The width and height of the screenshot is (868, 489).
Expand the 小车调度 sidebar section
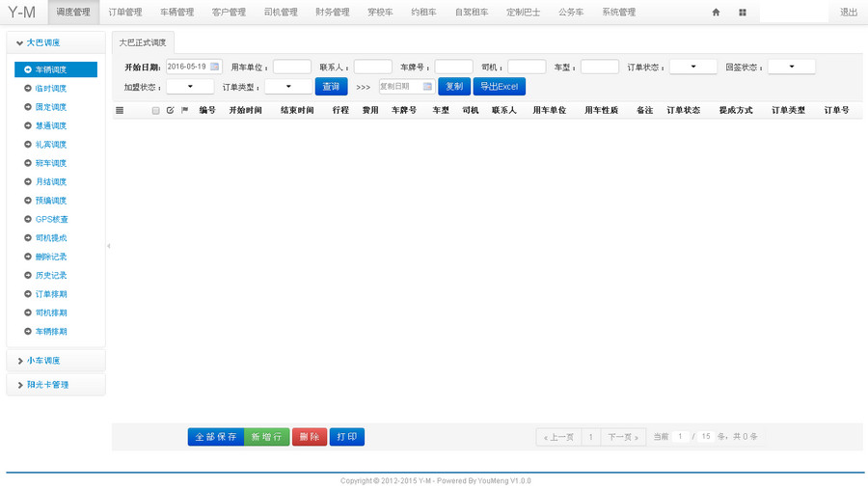[43, 361]
